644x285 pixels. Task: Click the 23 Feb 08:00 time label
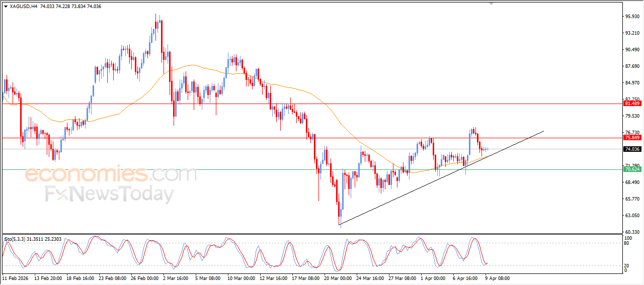pyautogui.click(x=112, y=278)
